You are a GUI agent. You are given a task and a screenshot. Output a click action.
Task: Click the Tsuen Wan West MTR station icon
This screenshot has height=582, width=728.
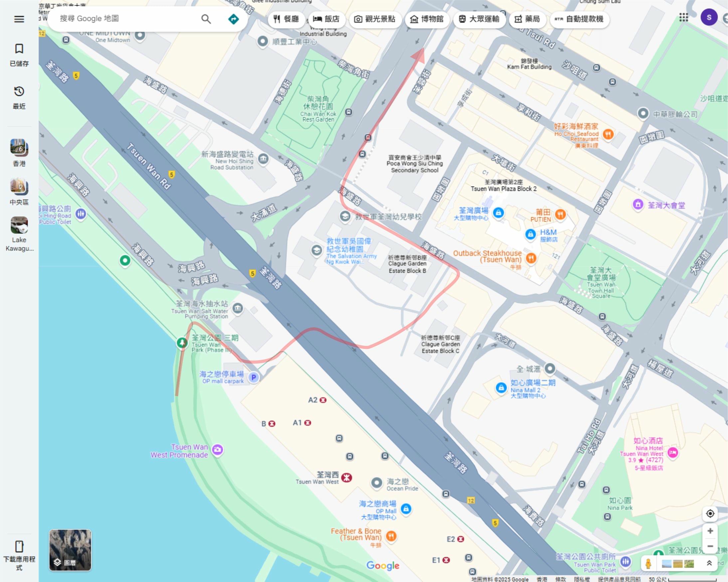click(347, 477)
